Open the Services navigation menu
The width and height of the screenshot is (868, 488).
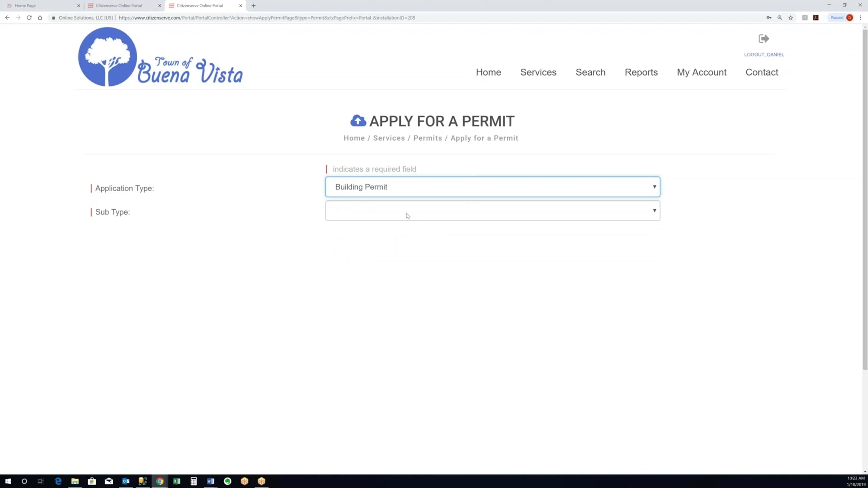538,72
